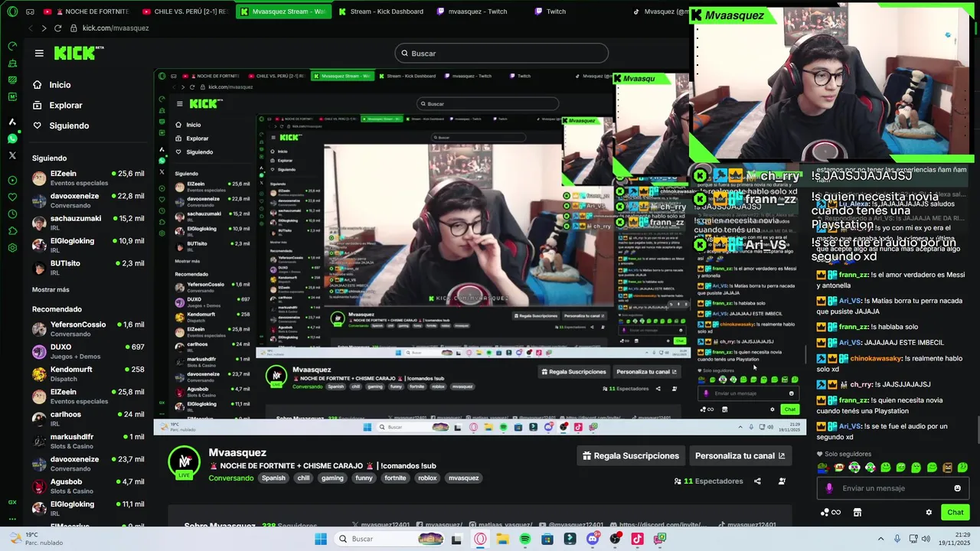
Task: Show hidden system tray icons
Action: [x=880, y=539]
